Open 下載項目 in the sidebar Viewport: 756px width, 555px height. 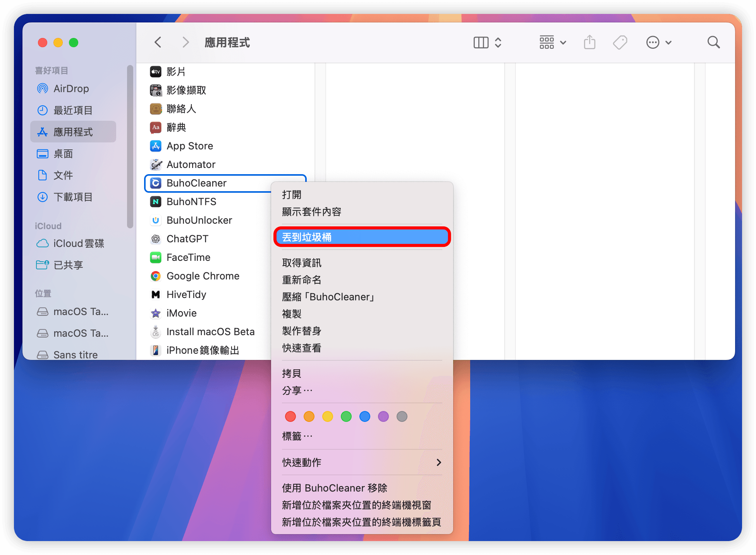pos(73,197)
